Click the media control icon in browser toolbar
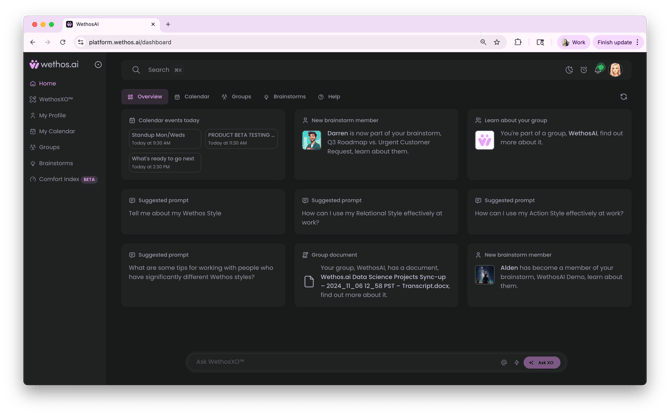The image size is (670, 416). click(x=540, y=42)
